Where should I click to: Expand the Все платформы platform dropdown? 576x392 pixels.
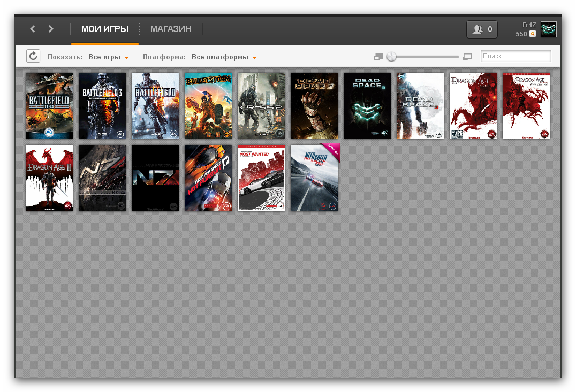click(x=224, y=57)
